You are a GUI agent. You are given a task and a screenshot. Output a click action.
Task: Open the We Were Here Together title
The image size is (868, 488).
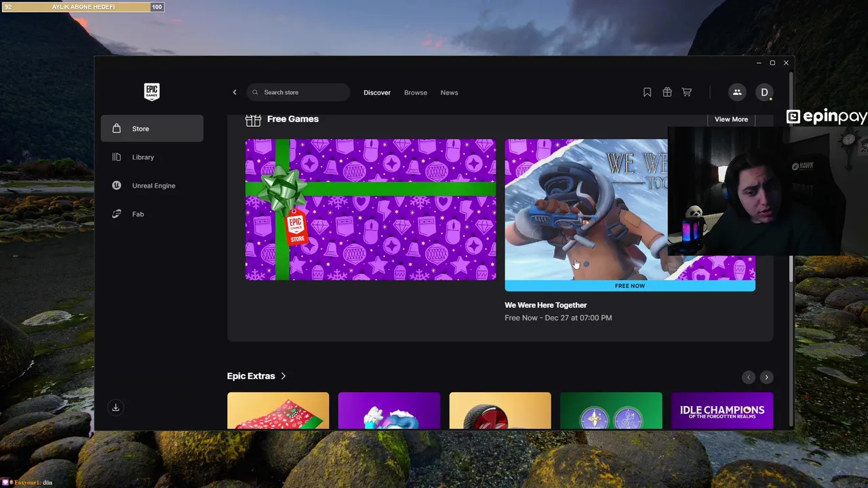(x=546, y=305)
